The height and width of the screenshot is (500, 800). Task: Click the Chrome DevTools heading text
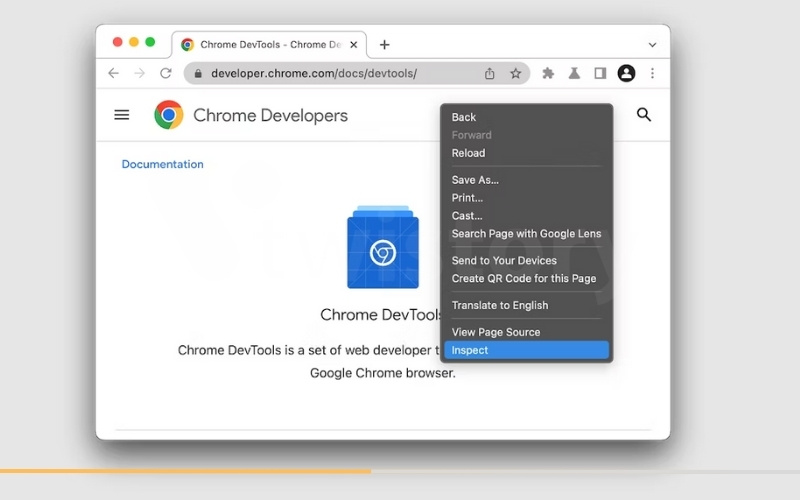380,315
